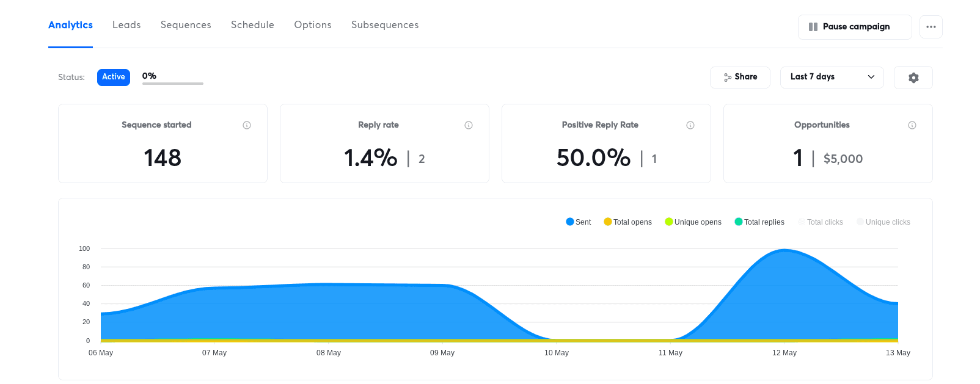Enable the Total clicks legend series
980x384 pixels.
(x=821, y=222)
